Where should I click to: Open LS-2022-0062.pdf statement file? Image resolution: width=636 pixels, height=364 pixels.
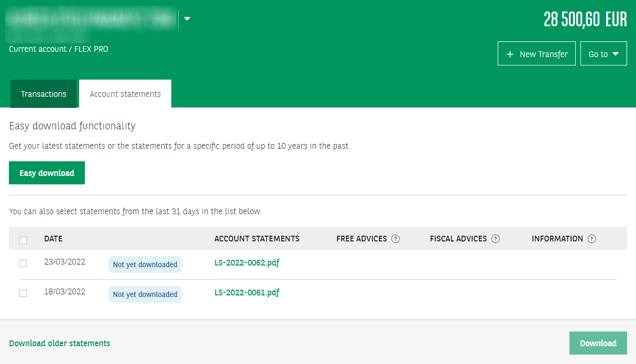(247, 263)
